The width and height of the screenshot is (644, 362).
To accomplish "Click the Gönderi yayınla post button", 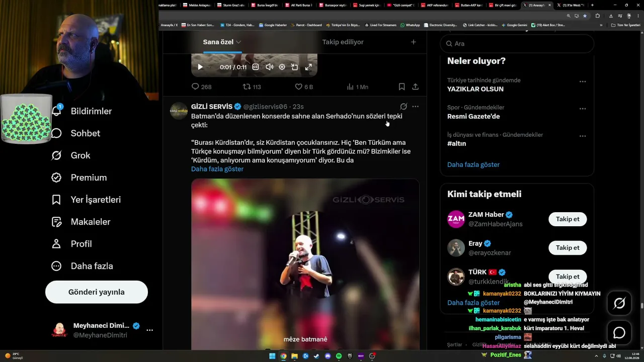I will 97,292.
